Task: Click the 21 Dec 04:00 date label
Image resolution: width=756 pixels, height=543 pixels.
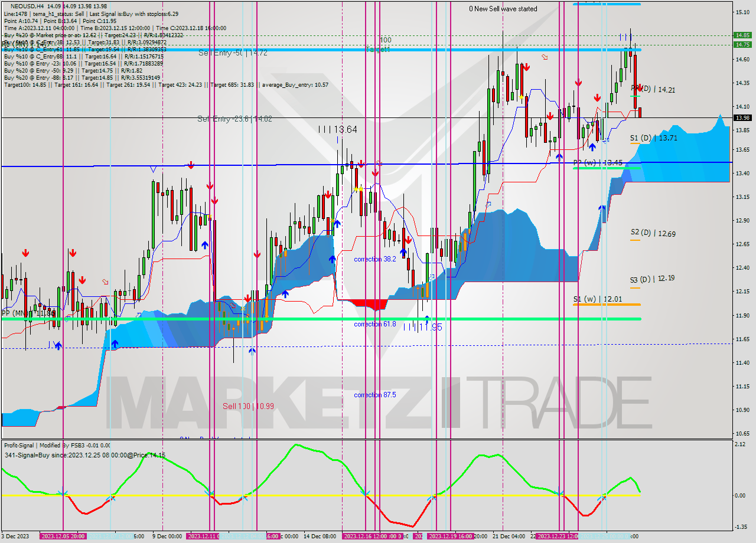Action: [x=509, y=537]
